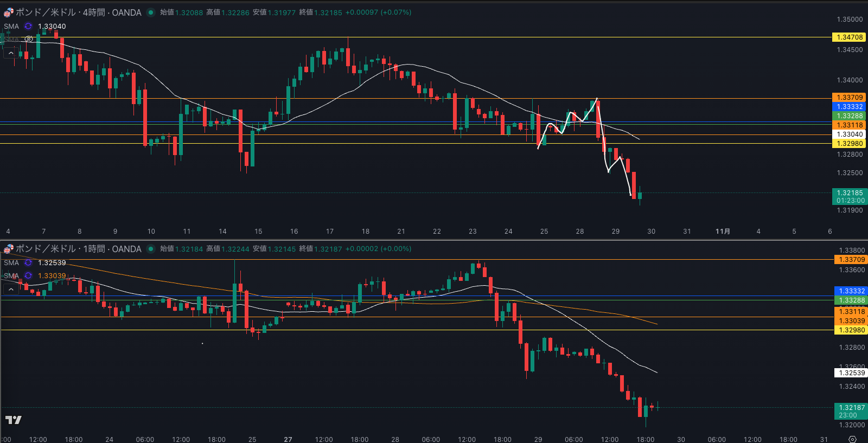Collapse the indicator legend on the 1-hour chart
The height and width of the screenshot is (443, 868).
(10, 290)
